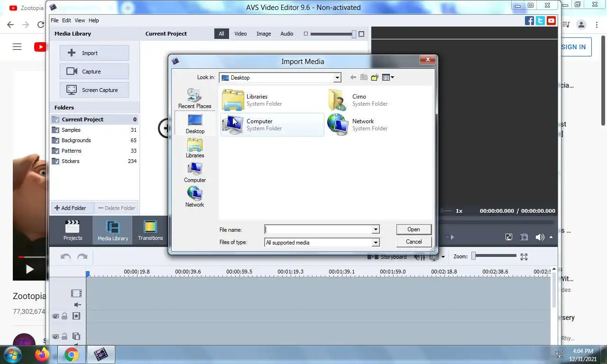
Task: Open the Help menu
Action: pos(94,20)
